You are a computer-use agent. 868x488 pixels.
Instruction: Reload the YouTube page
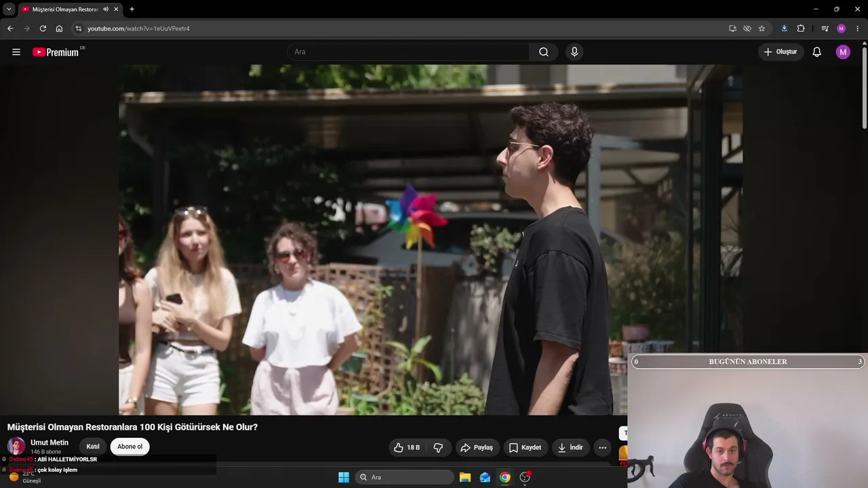(x=43, y=28)
